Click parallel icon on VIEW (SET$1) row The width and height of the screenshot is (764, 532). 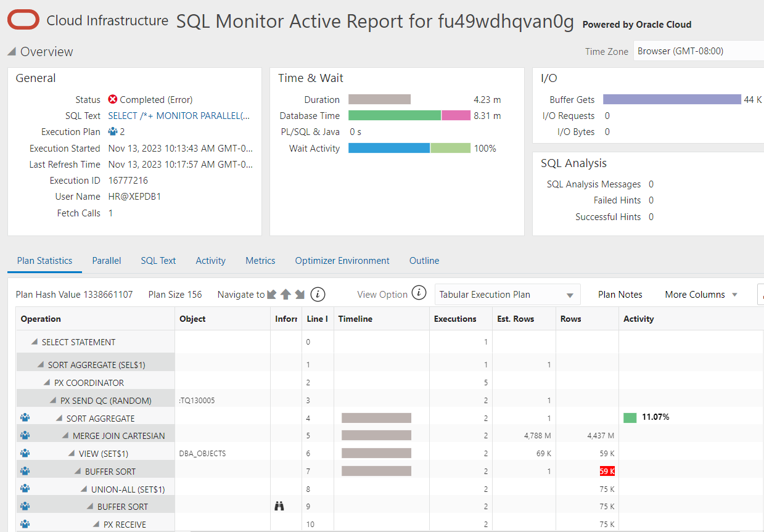point(25,453)
